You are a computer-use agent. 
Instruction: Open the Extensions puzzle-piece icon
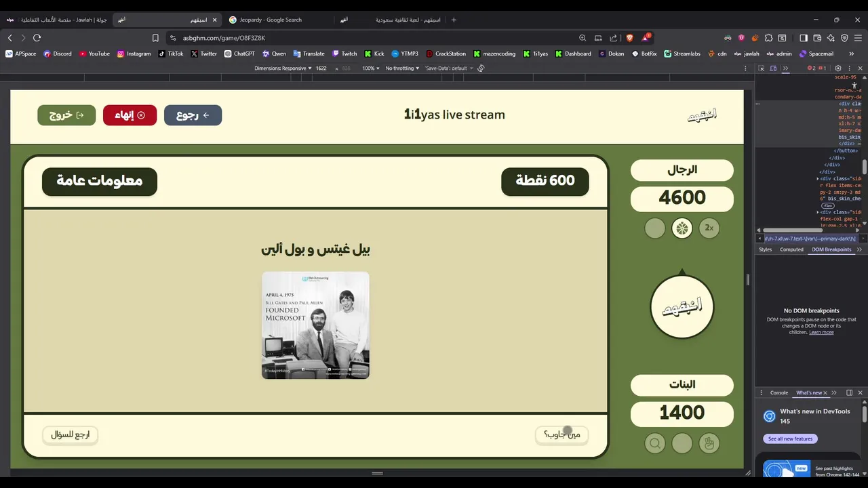768,38
